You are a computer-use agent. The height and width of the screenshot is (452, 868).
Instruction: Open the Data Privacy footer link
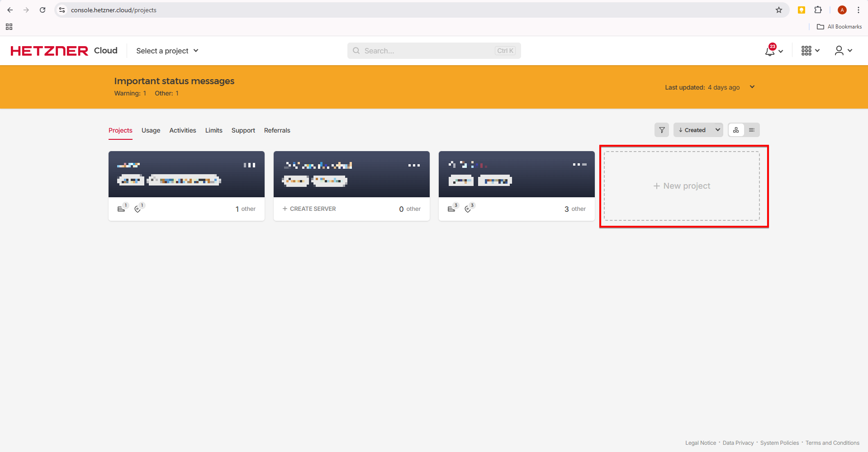[x=738, y=443]
